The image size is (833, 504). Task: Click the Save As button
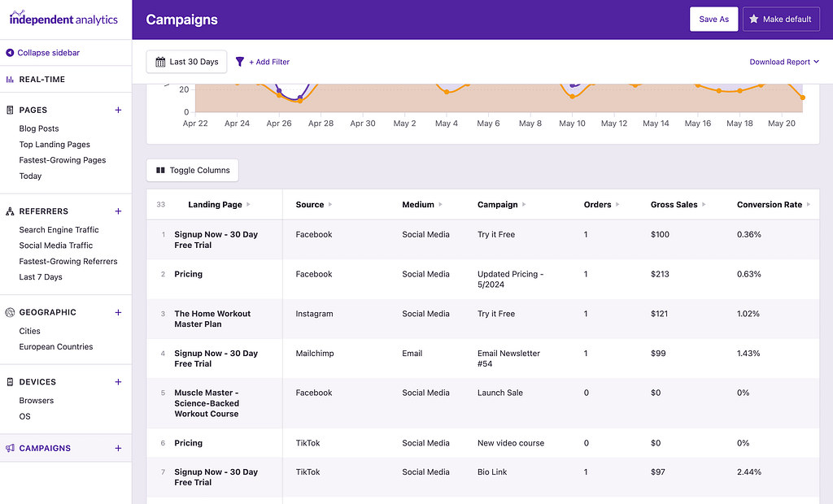pos(713,19)
